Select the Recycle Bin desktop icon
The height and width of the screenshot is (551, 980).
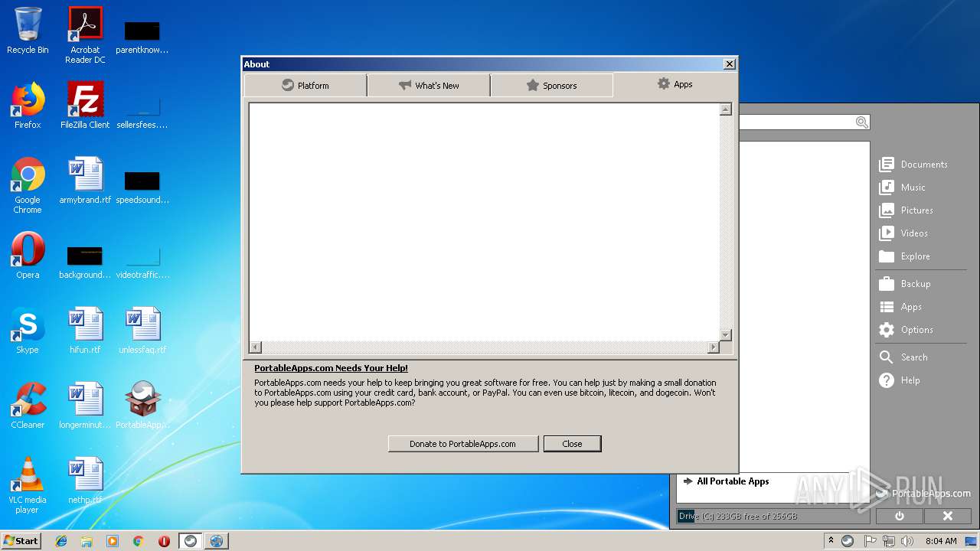tap(28, 31)
